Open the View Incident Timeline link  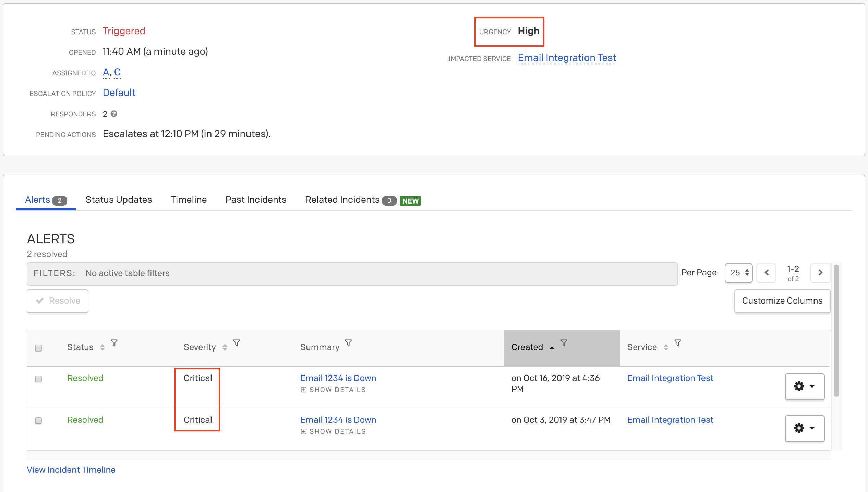coord(71,470)
